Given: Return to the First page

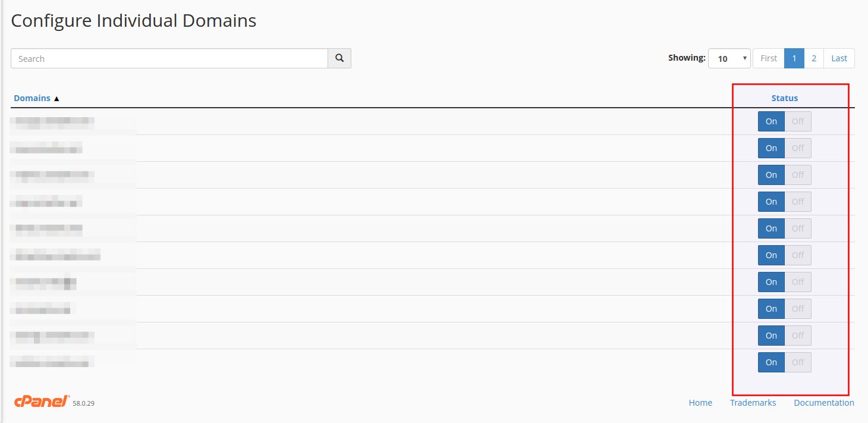Looking at the screenshot, I should (768, 58).
